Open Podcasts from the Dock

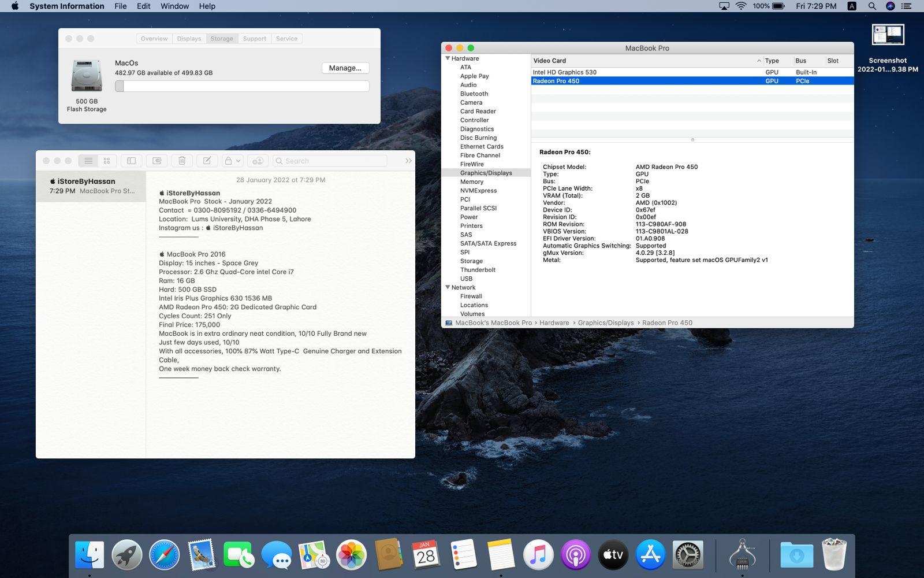[x=576, y=555]
